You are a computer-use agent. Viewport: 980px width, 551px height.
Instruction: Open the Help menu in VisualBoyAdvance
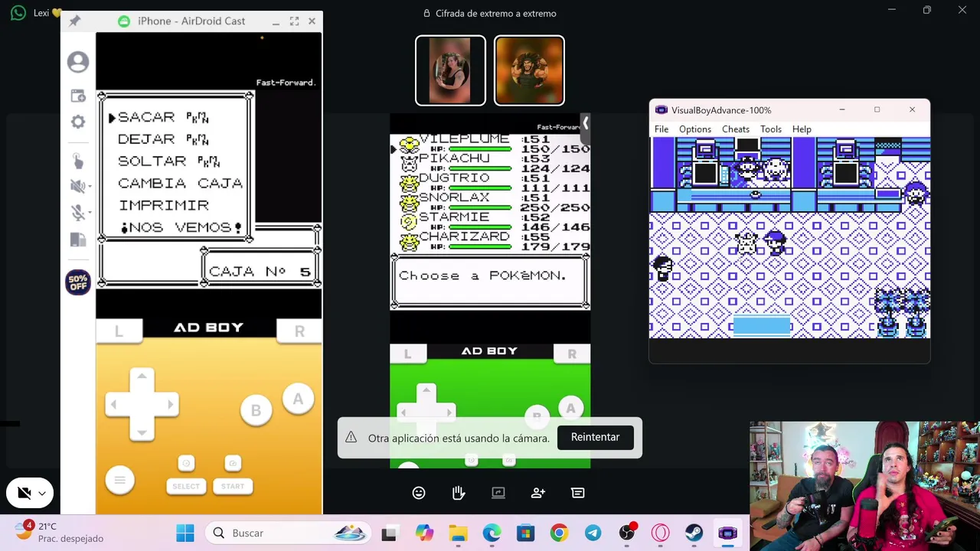802,129
